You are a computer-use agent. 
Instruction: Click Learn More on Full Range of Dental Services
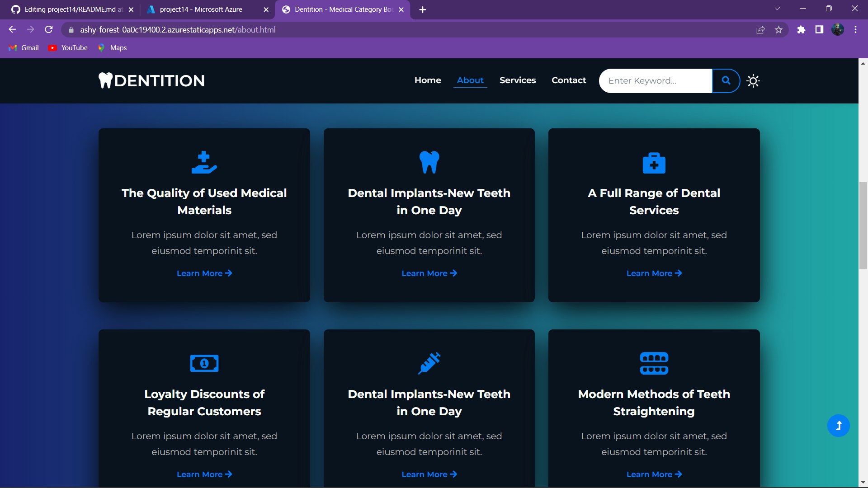[654, 273]
